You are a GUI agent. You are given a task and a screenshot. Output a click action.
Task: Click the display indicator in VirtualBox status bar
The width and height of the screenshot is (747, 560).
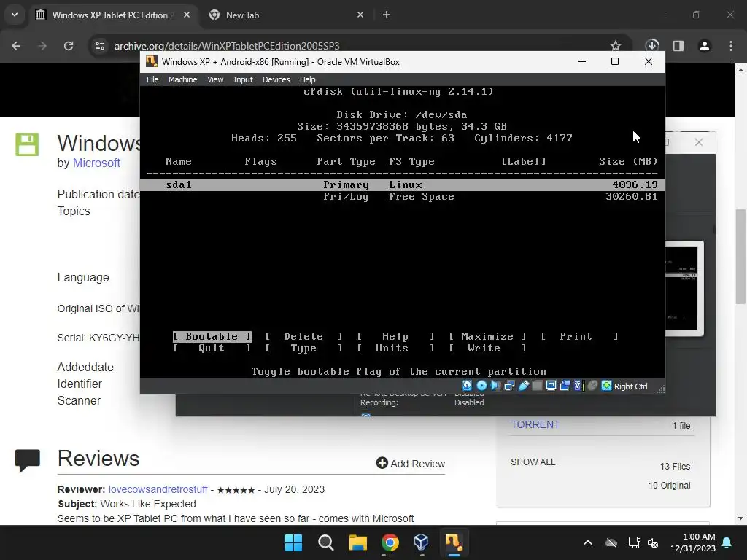[551, 386]
